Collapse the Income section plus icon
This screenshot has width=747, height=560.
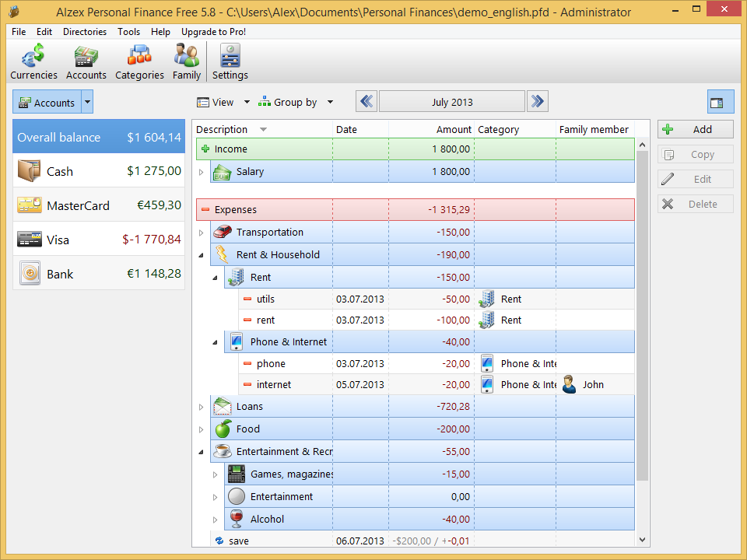[x=205, y=149]
